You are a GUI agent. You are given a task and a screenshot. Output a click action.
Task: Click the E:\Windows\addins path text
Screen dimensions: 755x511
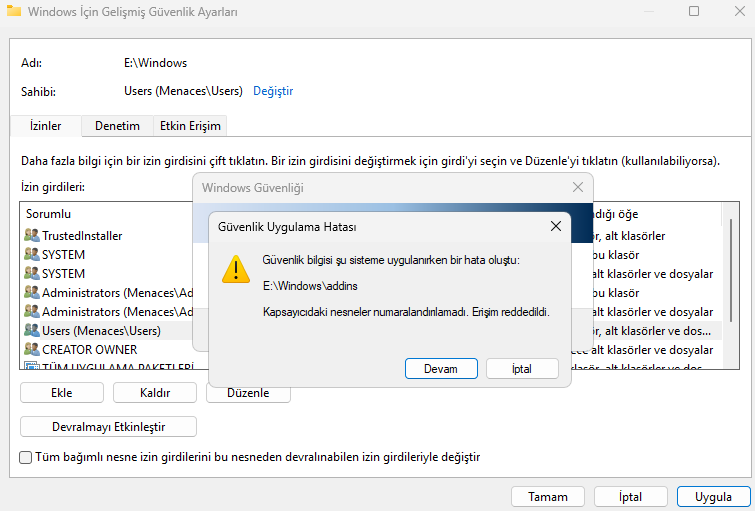(x=310, y=286)
